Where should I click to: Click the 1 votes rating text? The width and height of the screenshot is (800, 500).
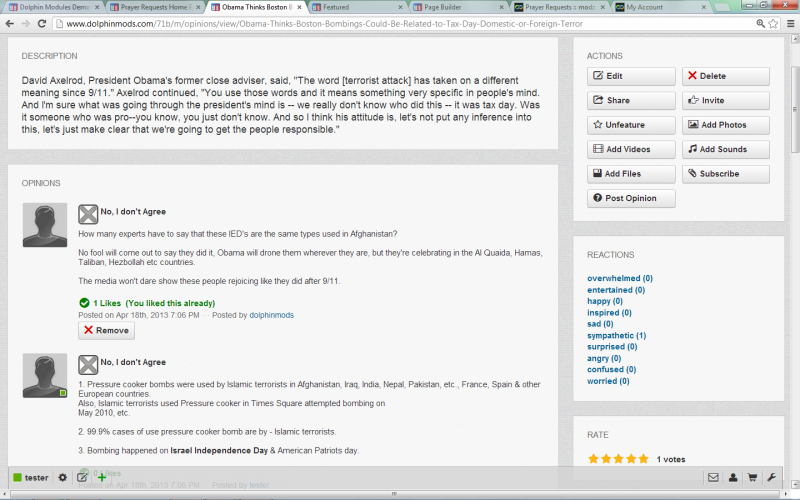coord(671,459)
